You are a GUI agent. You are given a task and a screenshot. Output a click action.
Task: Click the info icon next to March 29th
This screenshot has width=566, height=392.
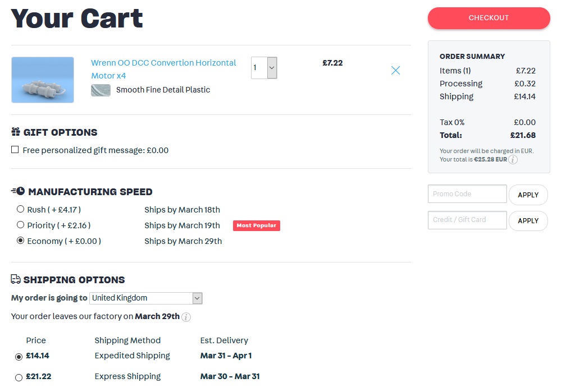point(186,317)
